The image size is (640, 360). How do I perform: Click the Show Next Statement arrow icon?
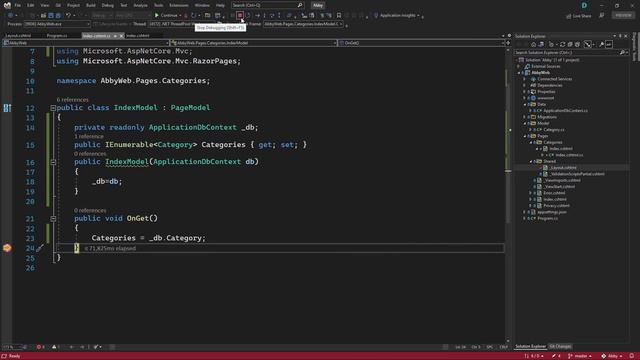[257, 16]
